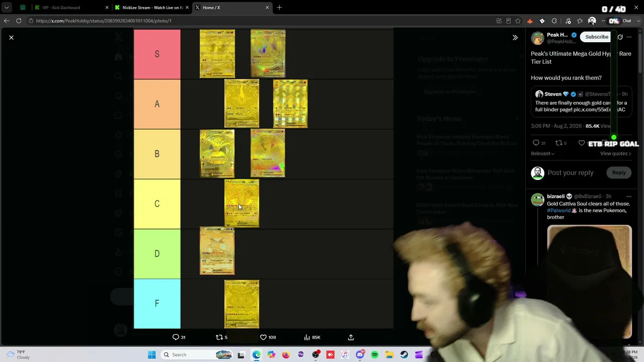Enter reader view from address bar

(x=509, y=21)
